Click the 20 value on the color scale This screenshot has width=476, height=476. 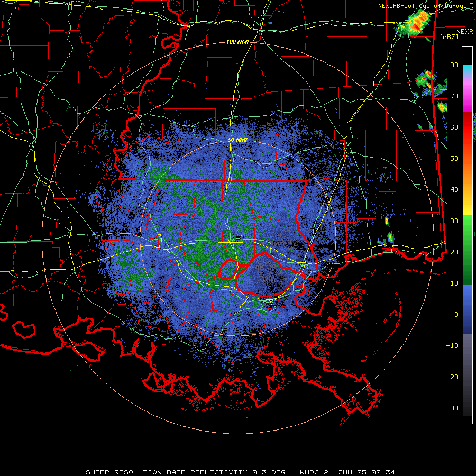pyautogui.click(x=454, y=252)
